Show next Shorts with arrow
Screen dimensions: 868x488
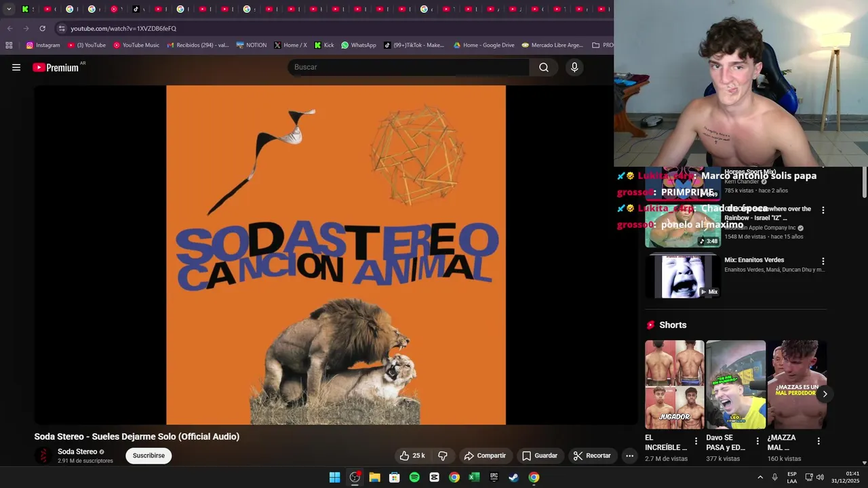click(x=825, y=394)
